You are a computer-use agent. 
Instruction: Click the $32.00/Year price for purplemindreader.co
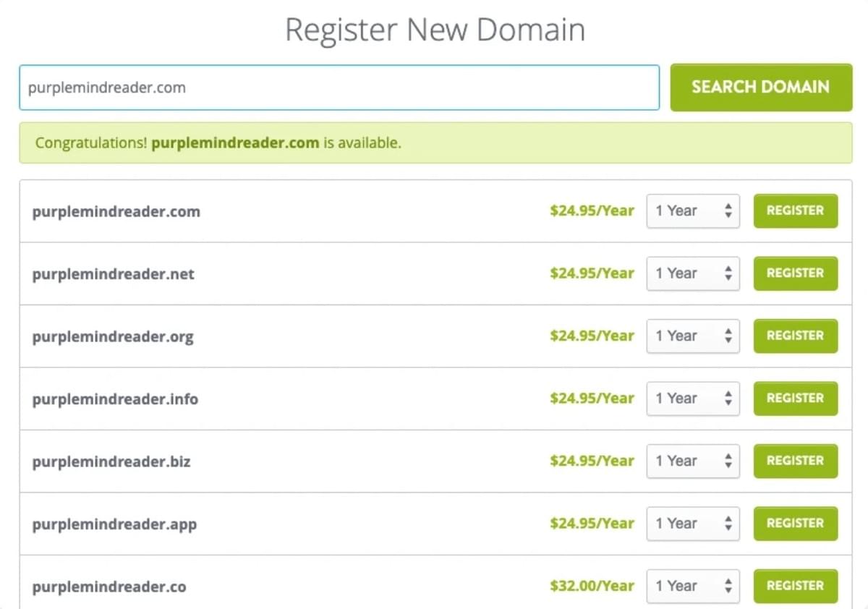[591, 586]
